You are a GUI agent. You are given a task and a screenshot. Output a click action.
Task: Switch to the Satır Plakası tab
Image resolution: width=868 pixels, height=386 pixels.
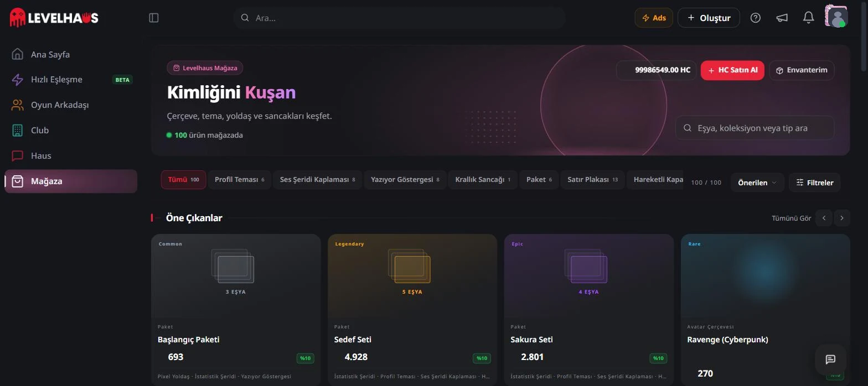pyautogui.click(x=593, y=180)
